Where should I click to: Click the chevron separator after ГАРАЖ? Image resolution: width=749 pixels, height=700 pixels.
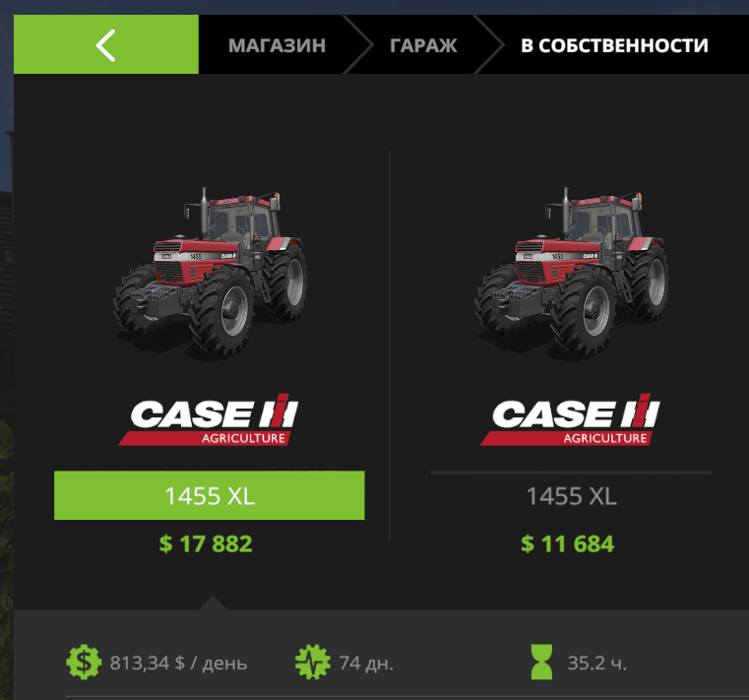click(489, 44)
